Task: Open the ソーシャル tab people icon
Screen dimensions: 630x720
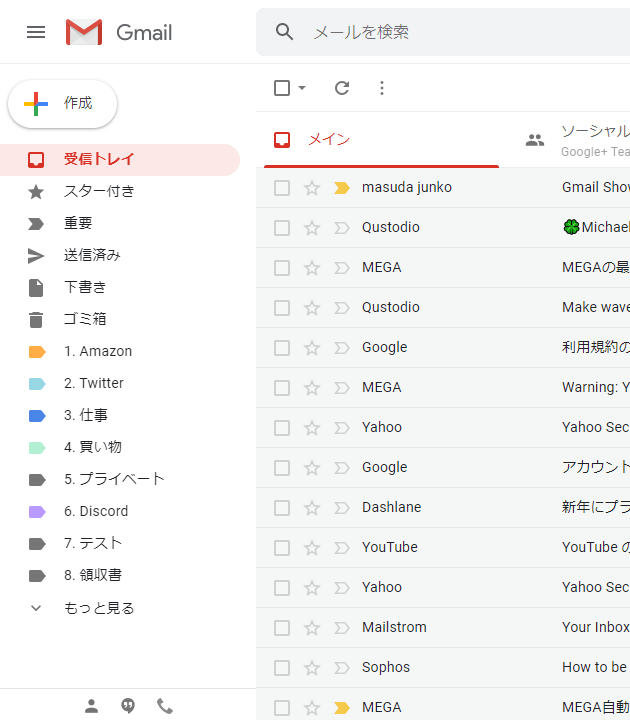Action: point(534,140)
